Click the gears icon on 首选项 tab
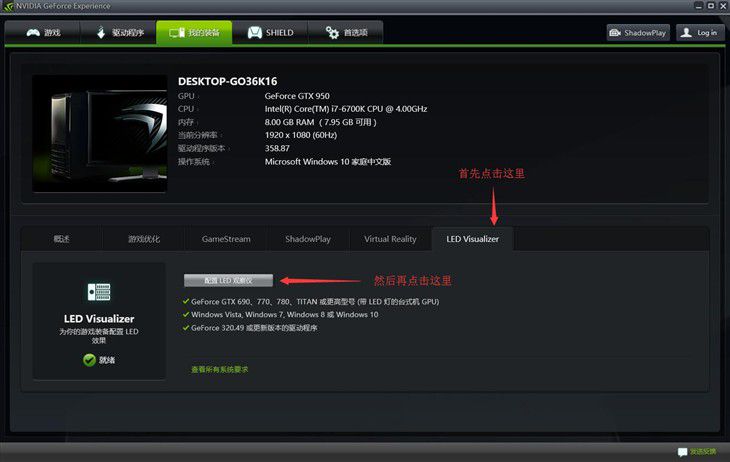 pos(332,33)
